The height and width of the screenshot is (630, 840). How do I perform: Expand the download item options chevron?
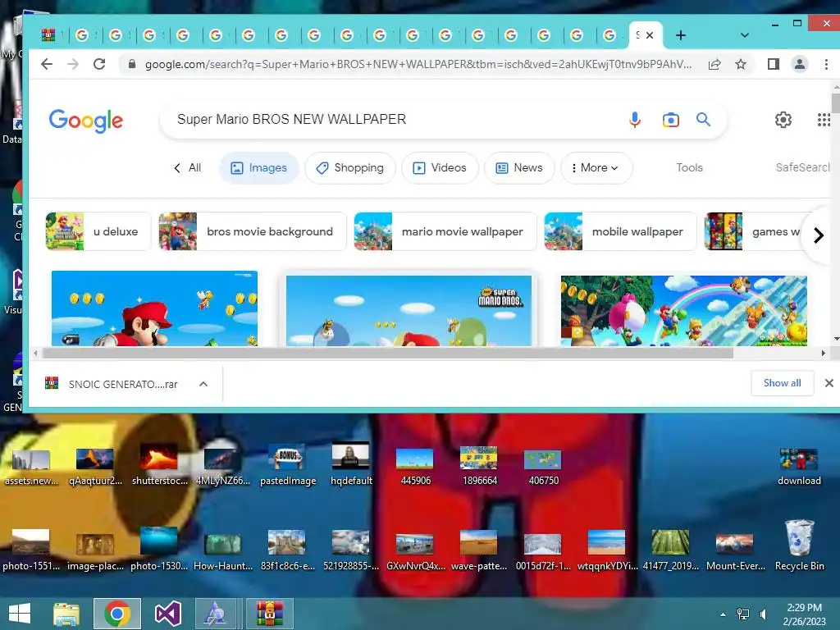tap(203, 384)
